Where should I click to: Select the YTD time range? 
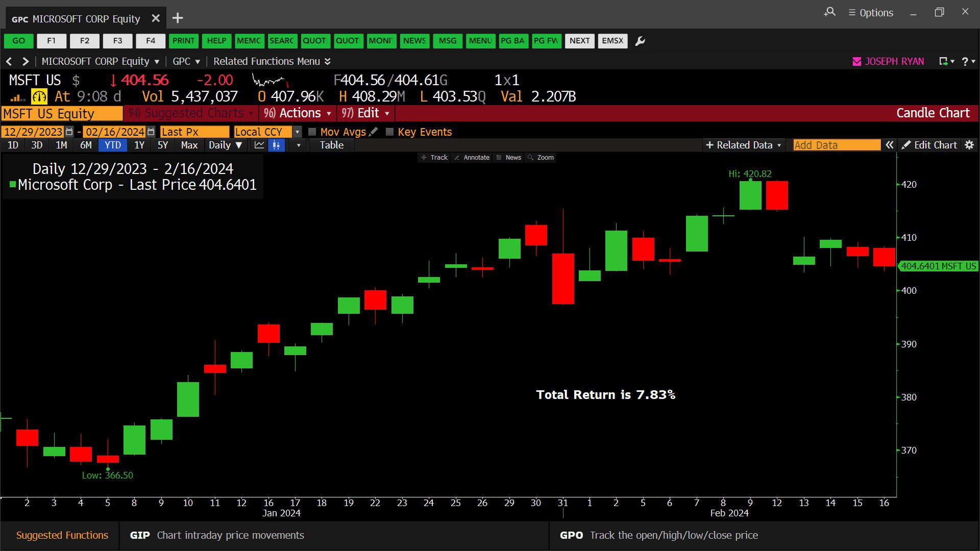click(113, 145)
